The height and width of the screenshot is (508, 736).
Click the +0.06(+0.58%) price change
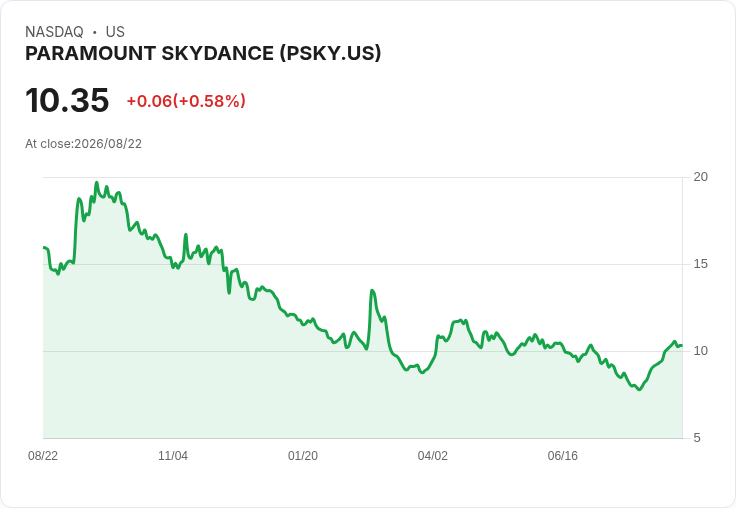coord(186,101)
